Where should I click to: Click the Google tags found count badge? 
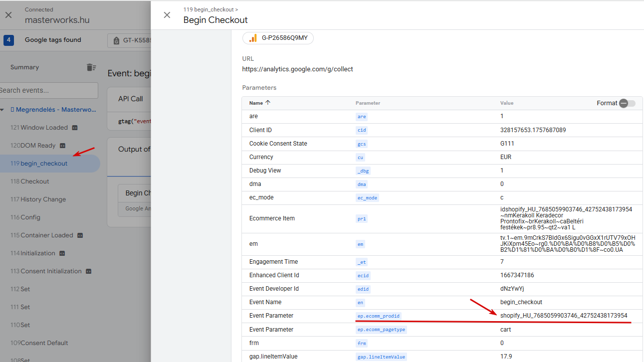(8, 40)
